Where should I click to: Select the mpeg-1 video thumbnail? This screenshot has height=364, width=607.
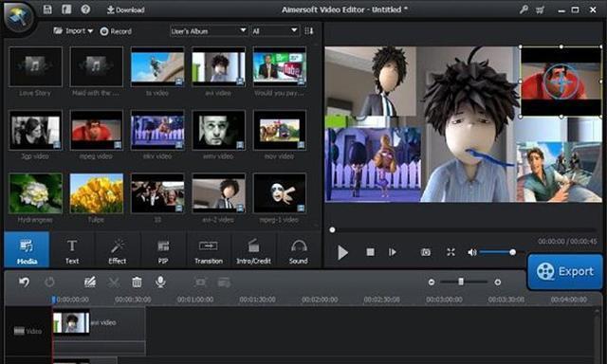280,193
